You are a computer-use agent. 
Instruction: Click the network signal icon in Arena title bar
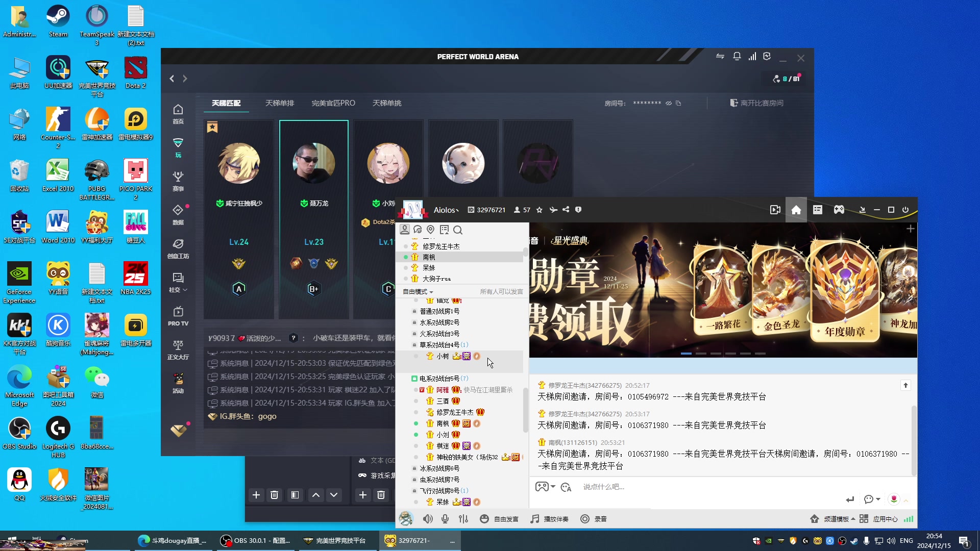[752, 57]
